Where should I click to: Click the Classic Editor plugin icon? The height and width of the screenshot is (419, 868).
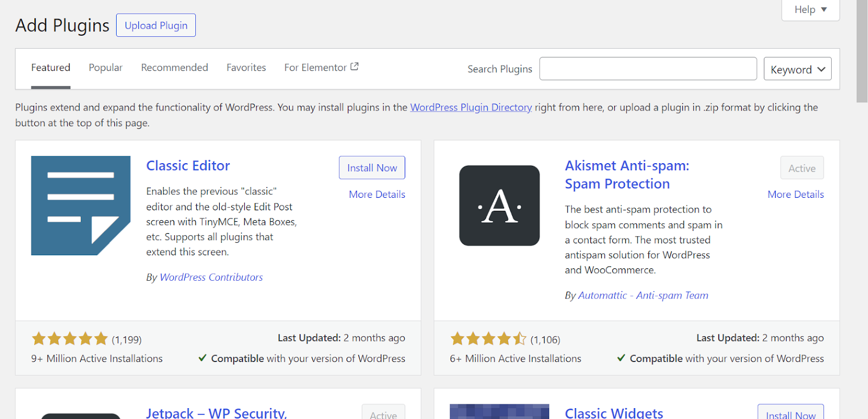81,205
